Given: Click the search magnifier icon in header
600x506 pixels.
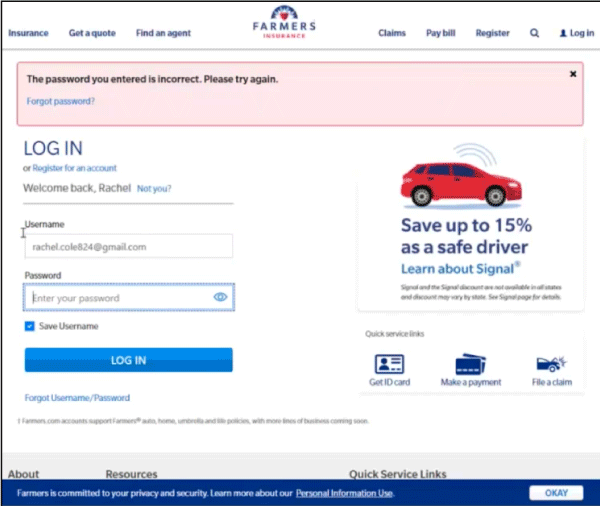Looking at the screenshot, I should [534, 33].
